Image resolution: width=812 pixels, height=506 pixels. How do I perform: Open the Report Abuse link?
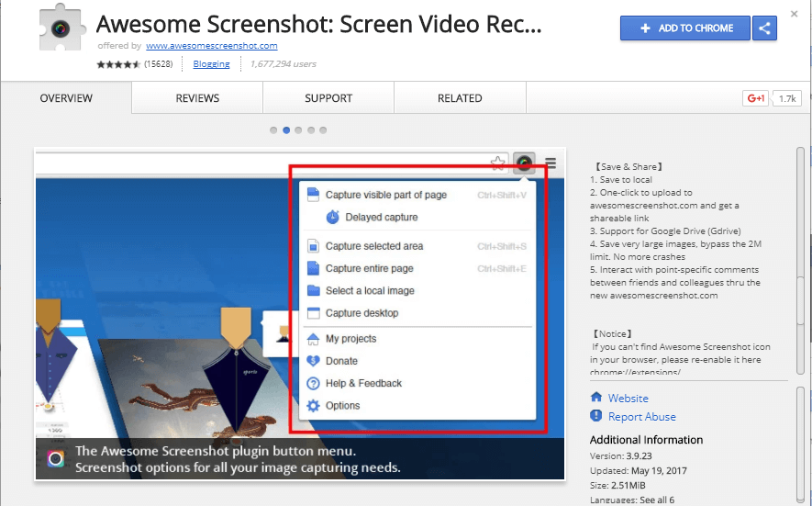click(x=642, y=417)
